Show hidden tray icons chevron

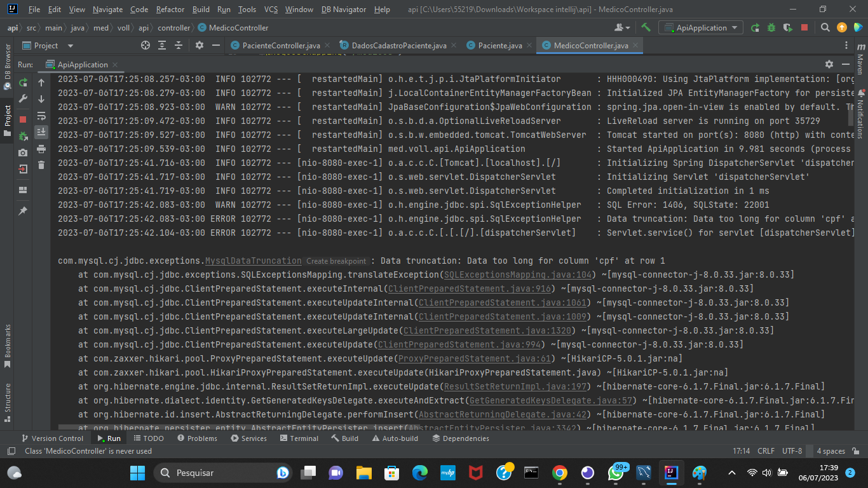coord(732,473)
